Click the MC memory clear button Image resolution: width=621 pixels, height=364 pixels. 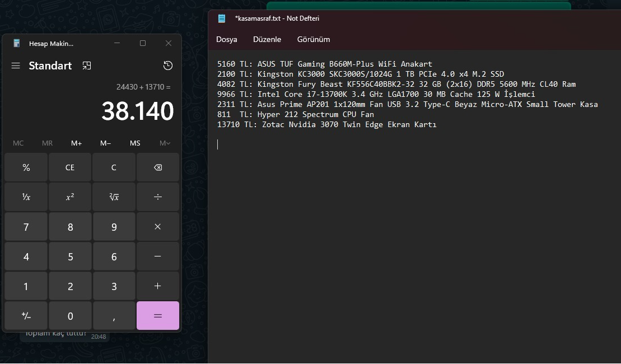click(x=18, y=143)
